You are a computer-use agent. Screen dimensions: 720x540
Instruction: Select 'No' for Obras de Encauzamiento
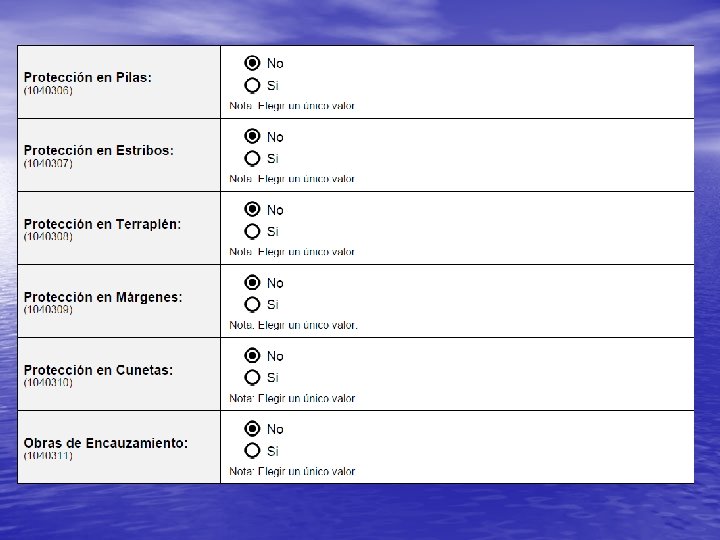(253, 429)
